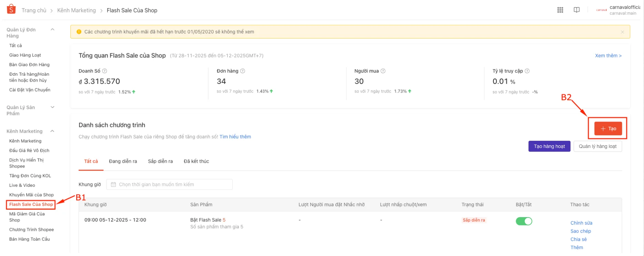Open Dịch Vụ Hiển Thị Shopee
Viewport: 644px width, 256px height.
[27, 163]
